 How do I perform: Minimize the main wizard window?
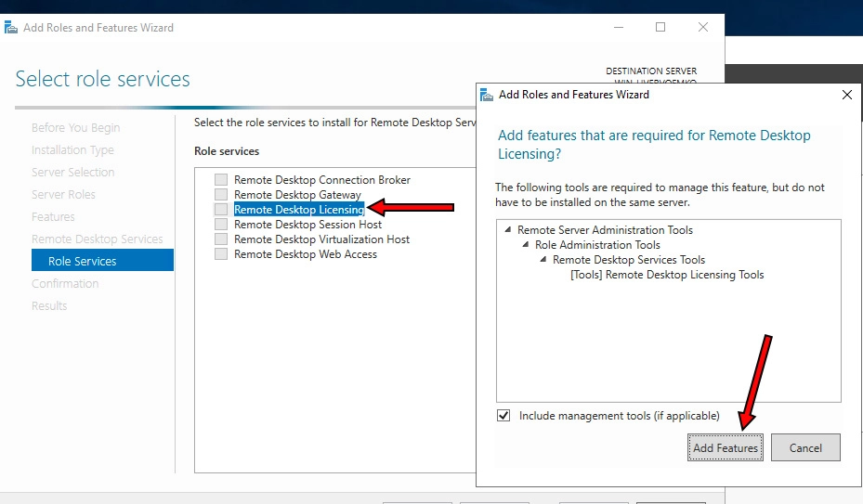point(619,27)
